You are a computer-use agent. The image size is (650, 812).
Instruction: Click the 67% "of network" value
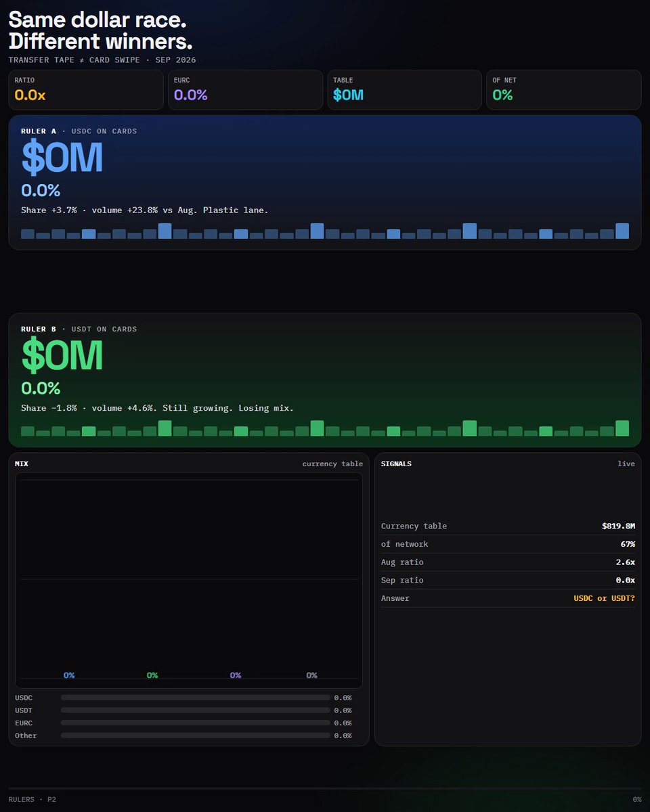(x=627, y=544)
